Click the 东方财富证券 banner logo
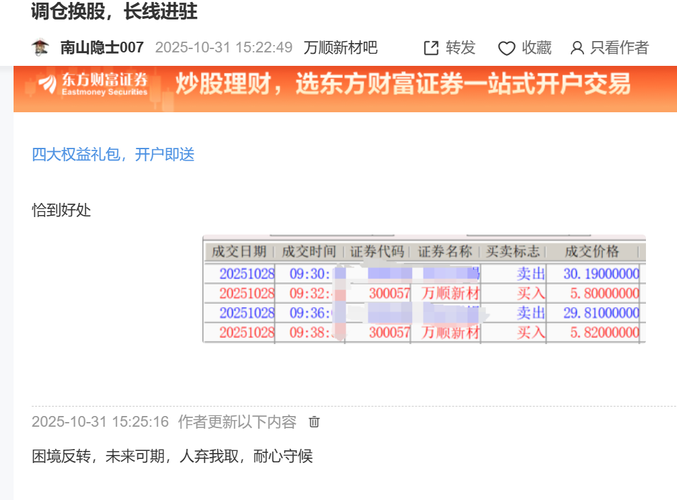 [x=93, y=84]
